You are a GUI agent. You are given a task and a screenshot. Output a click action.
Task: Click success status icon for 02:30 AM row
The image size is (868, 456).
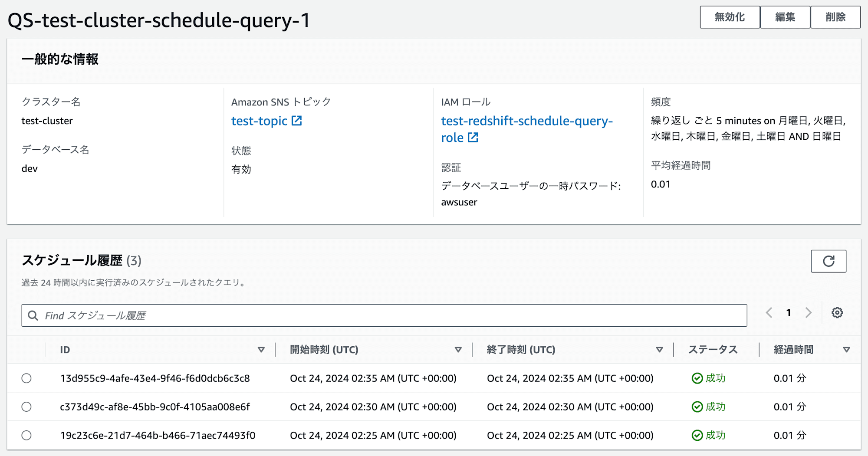(x=697, y=407)
